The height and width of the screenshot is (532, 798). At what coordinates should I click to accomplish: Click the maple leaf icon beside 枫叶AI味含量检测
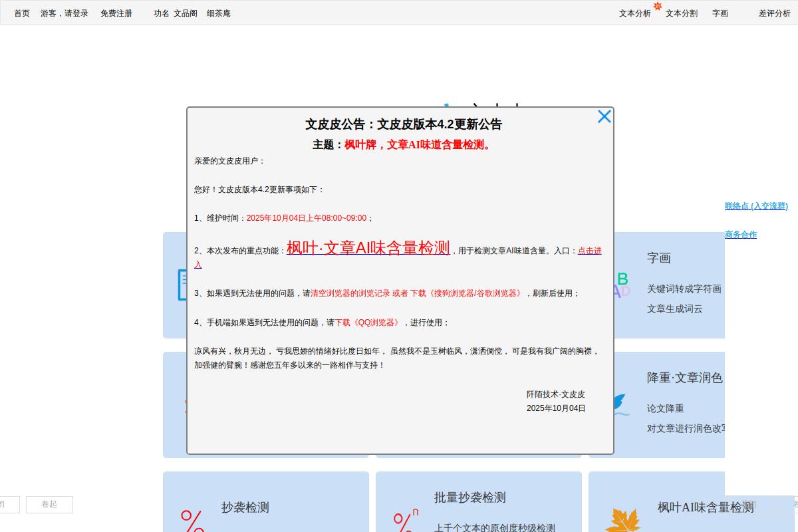click(623, 521)
